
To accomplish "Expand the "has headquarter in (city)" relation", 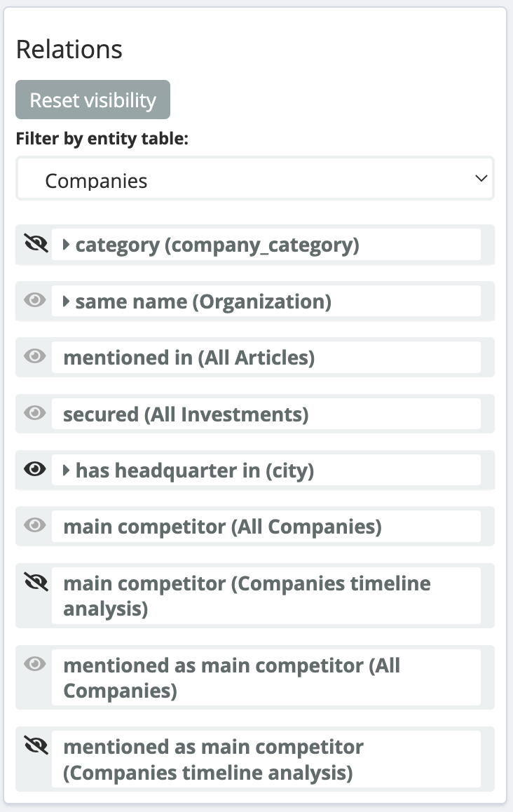I will (x=68, y=469).
